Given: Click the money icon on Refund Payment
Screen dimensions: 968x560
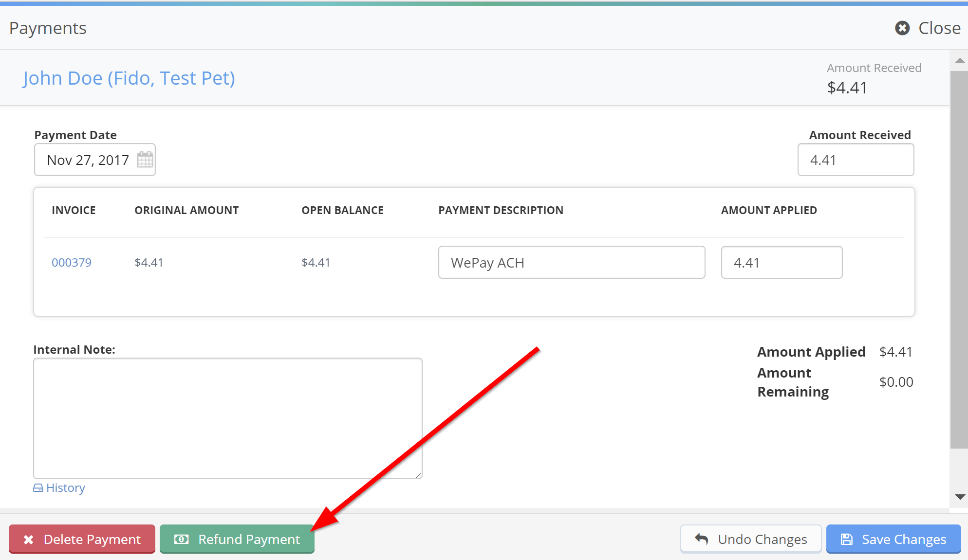Looking at the screenshot, I should click(x=181, y=539).
